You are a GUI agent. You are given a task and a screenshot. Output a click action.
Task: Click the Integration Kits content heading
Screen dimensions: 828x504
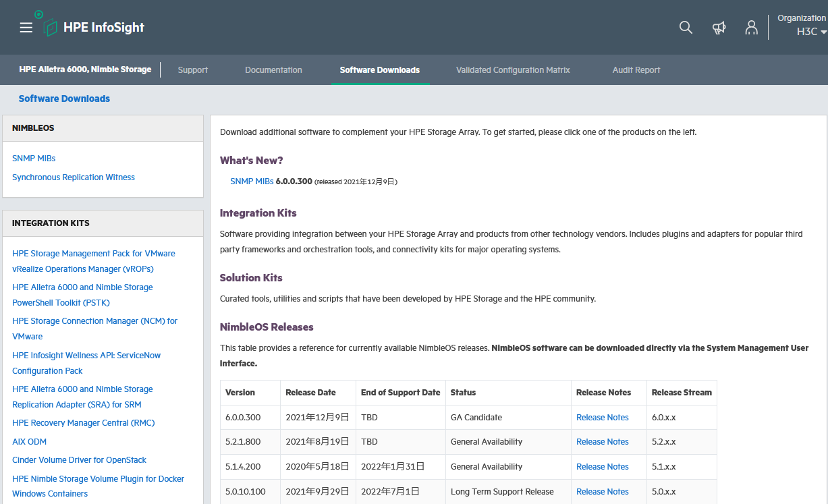258,213
